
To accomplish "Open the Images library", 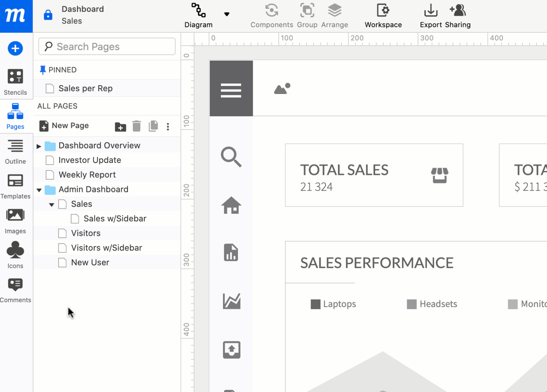I will click(15, 221).
